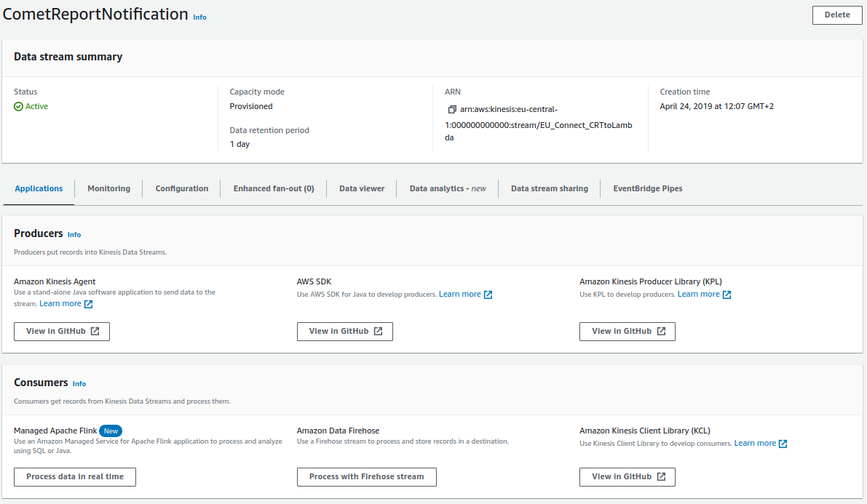Click the 'Active' status text
The width and height of the screenshot is (867, 504).
(36, 107)
